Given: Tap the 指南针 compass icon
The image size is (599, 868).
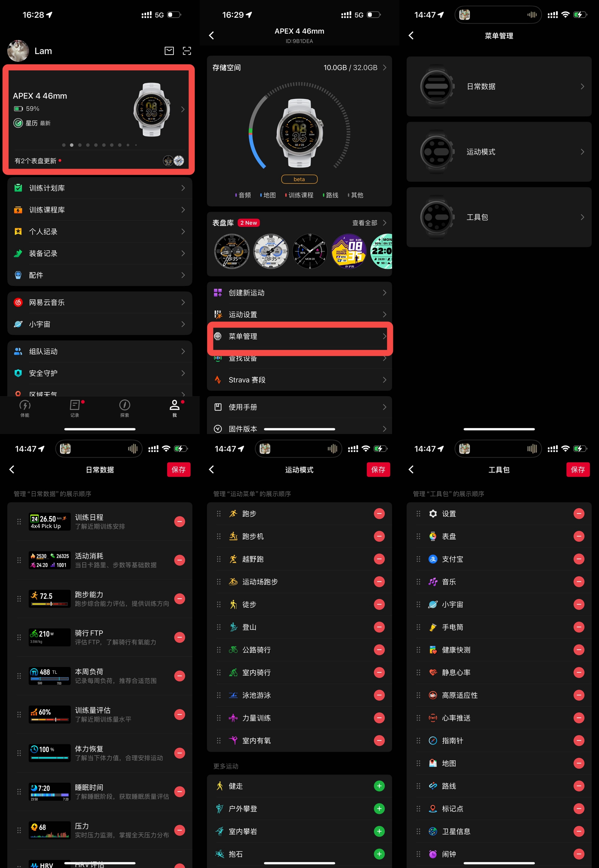Looking at the screenshot, I should pyautogui.click(x=433, y=740).
